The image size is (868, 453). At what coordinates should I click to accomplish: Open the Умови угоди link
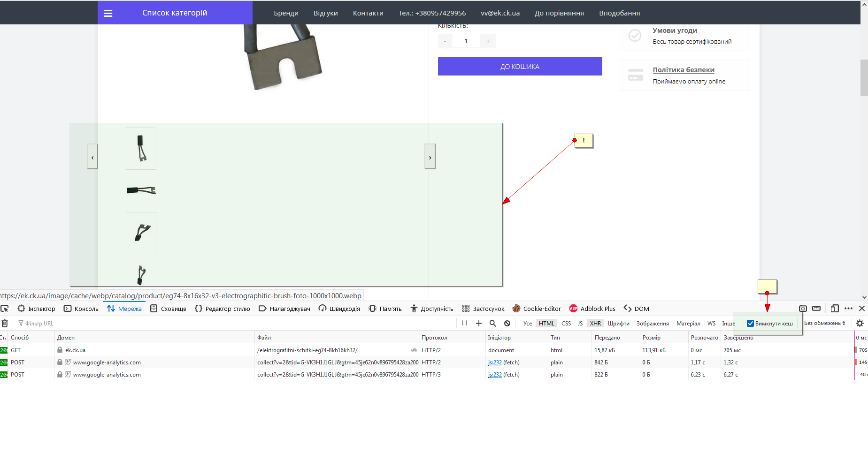675,30
